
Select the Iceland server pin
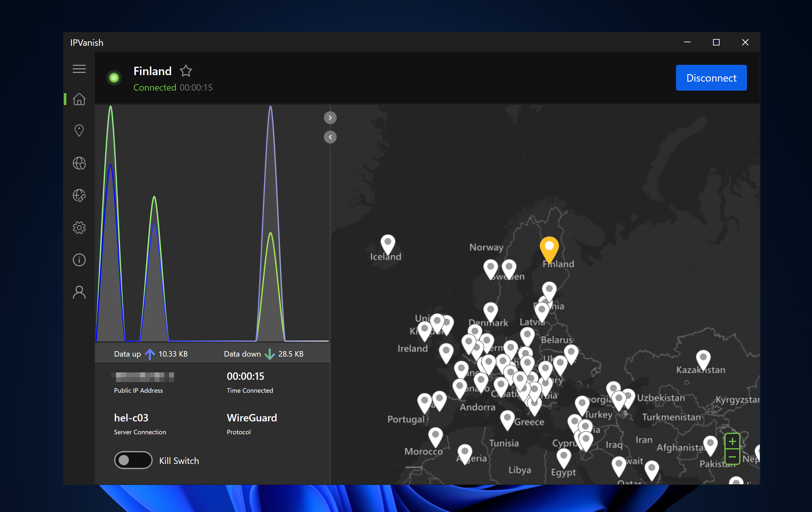pyautogui.click(x=388, y=243)
